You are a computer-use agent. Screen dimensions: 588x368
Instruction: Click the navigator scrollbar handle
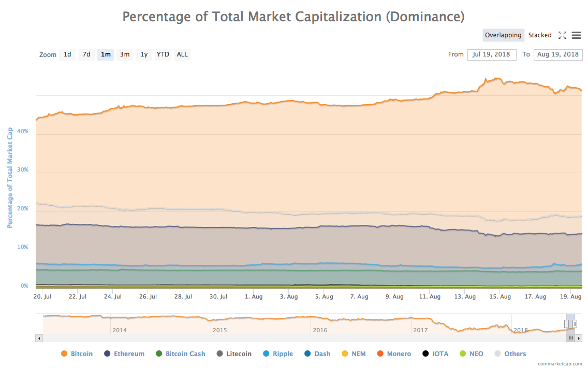click(x=570, y=337)
